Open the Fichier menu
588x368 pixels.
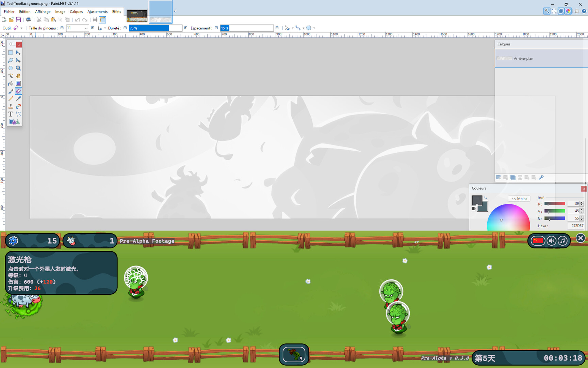(9, 12)
